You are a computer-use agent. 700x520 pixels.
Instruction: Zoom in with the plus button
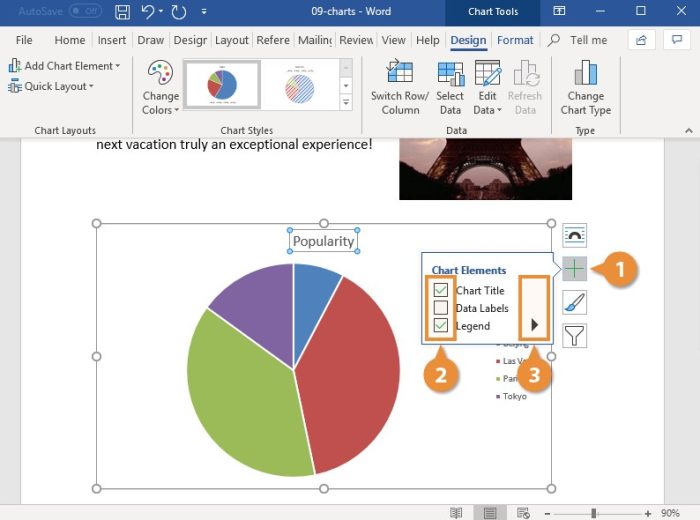[648, 514]
